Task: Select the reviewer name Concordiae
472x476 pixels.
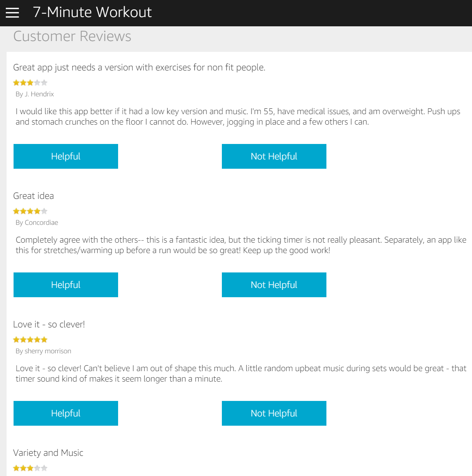Action: 37,223
